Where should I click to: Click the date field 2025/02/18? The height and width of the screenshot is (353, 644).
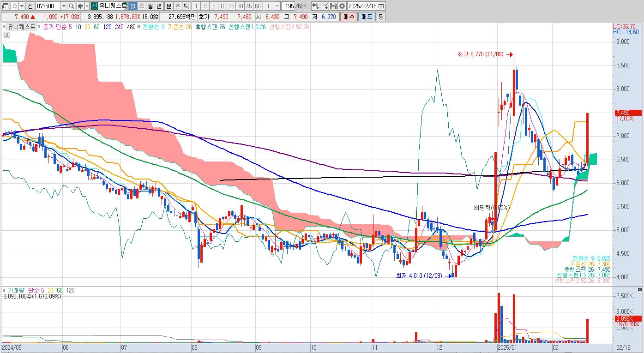click(363, 6)
